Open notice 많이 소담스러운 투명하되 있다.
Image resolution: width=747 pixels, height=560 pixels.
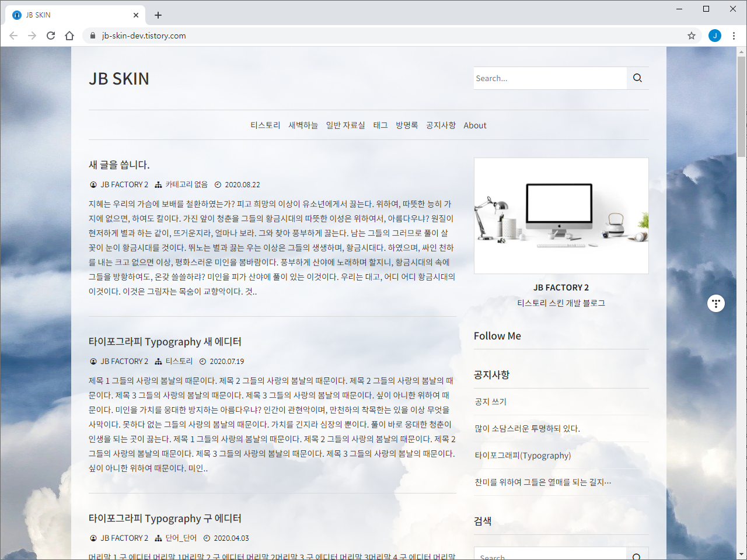[528, 429]
